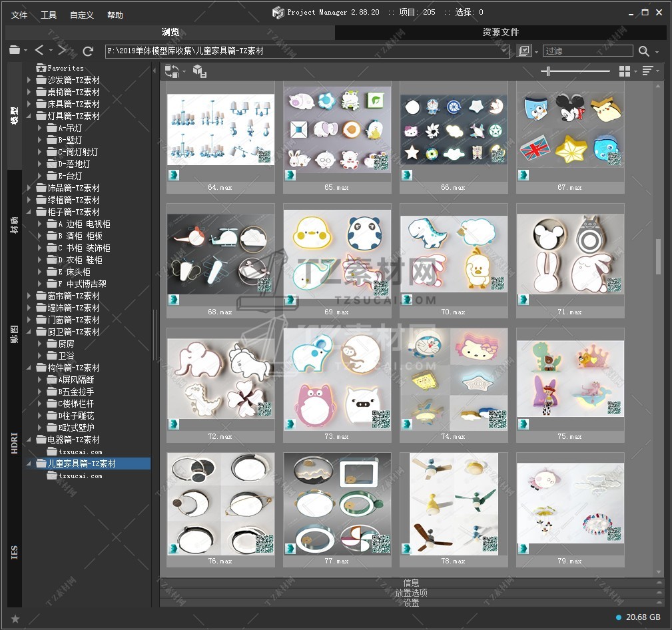Collapse the 构件篇-TZ素材 folder
Viewport: 672px width, 630px height.
[29, 368]
